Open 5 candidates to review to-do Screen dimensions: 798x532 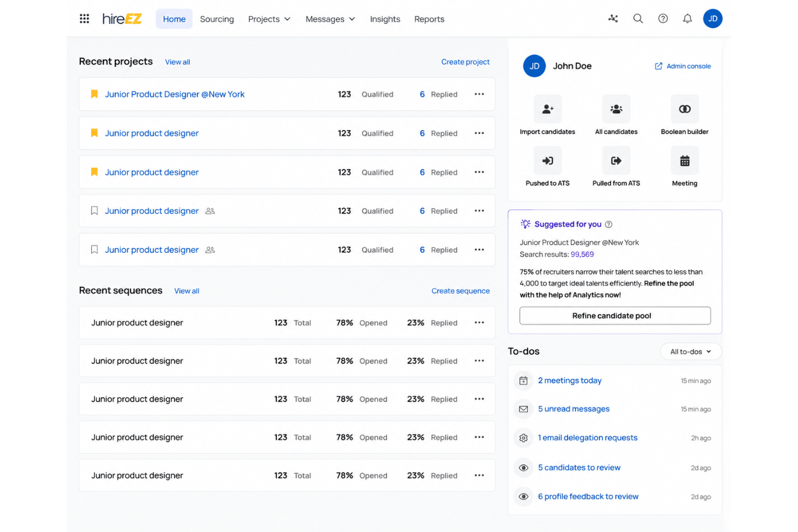point(579,468)
